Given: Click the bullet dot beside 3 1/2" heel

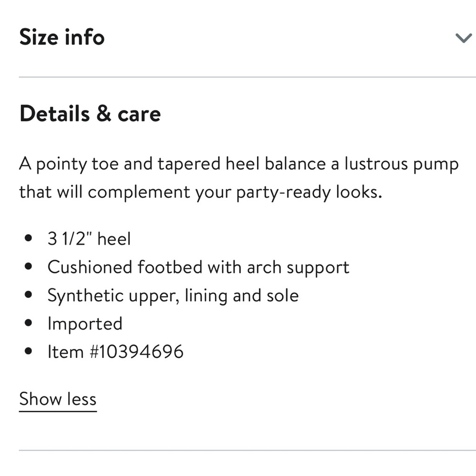Looking at the screenshot, I should [x=29, y=238].
